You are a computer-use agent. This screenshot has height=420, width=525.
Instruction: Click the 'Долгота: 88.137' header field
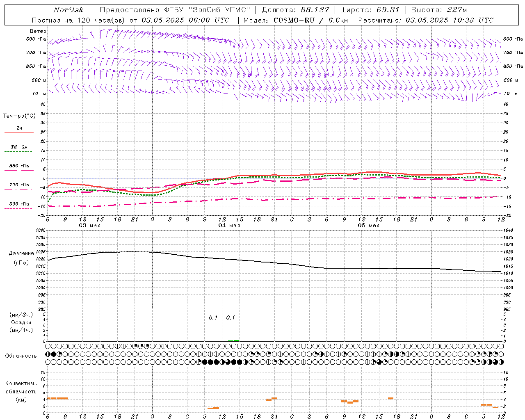(x=295, y=10)
